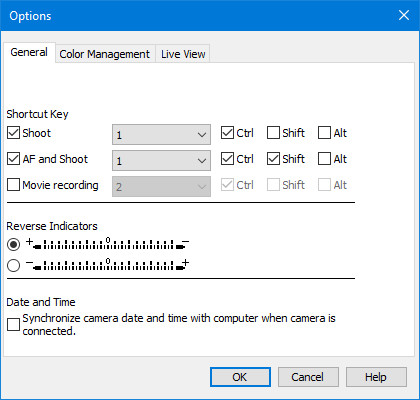420x400 pixels.
Task: Open Help for Options dialog
Action: (376, 377)
